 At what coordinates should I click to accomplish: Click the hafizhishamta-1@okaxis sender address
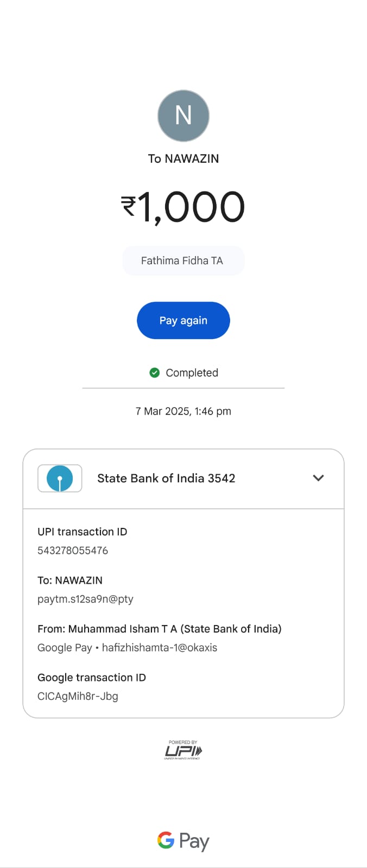click(159, 648)
